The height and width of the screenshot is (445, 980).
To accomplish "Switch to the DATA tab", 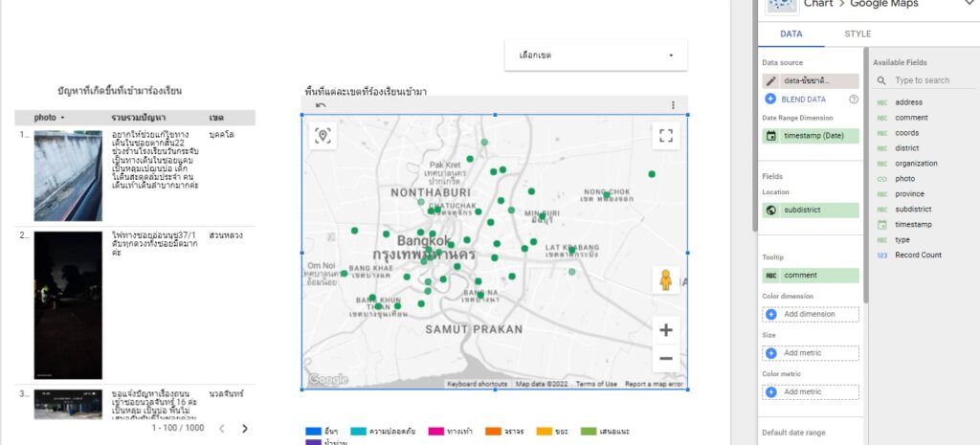I will click(791, 33).
